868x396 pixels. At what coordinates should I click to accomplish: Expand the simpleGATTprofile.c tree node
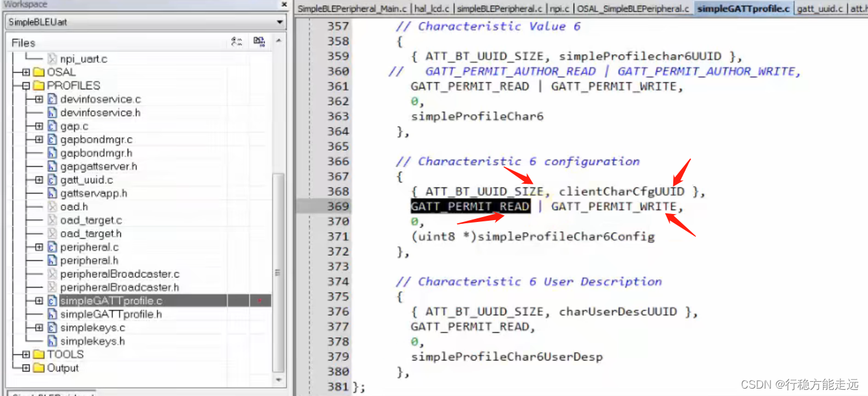click(39, 301)
